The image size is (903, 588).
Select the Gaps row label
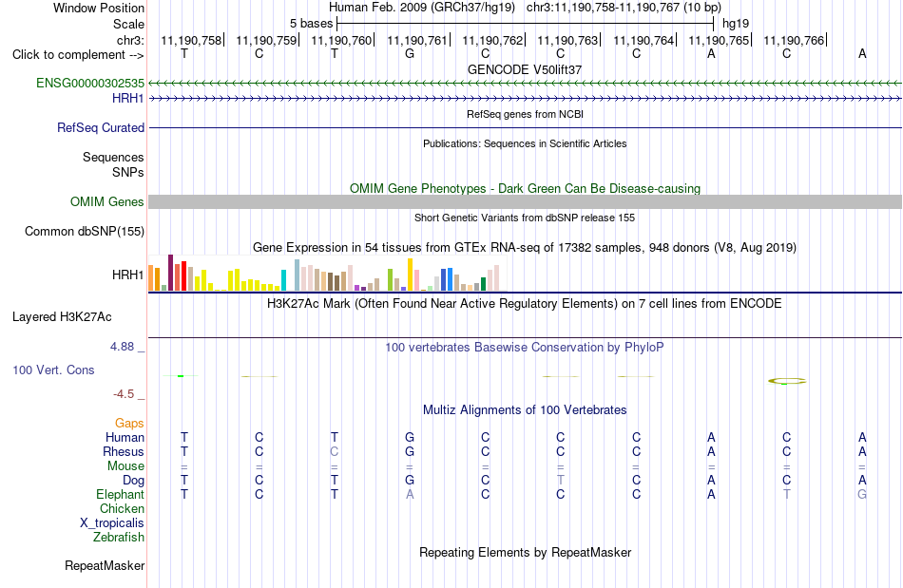tap(129, 424)
